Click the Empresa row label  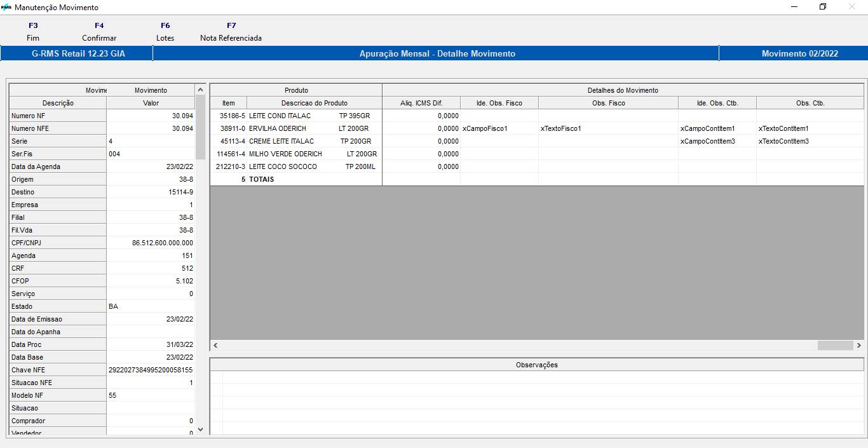[58, 205]
